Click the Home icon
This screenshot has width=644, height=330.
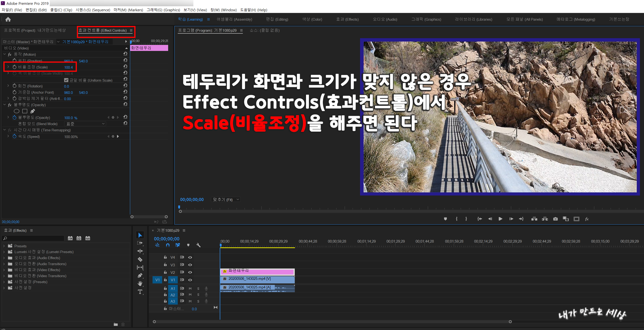(8, 19)
